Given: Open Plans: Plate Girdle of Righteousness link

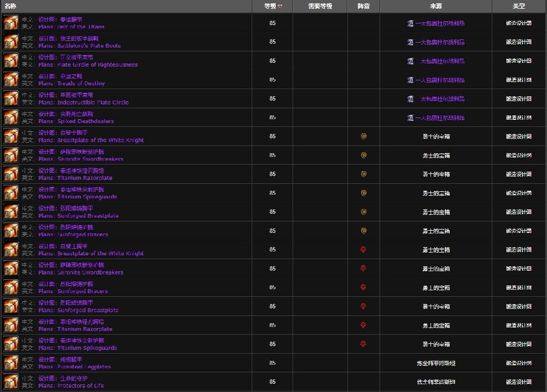Looking at the screenshot, I should [88, 65].
